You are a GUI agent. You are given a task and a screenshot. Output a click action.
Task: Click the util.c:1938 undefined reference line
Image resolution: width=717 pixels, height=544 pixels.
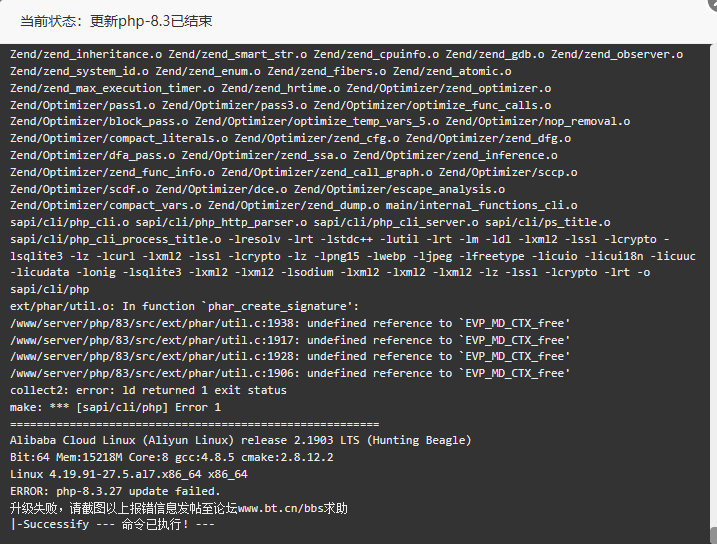[x=290, y=323]
